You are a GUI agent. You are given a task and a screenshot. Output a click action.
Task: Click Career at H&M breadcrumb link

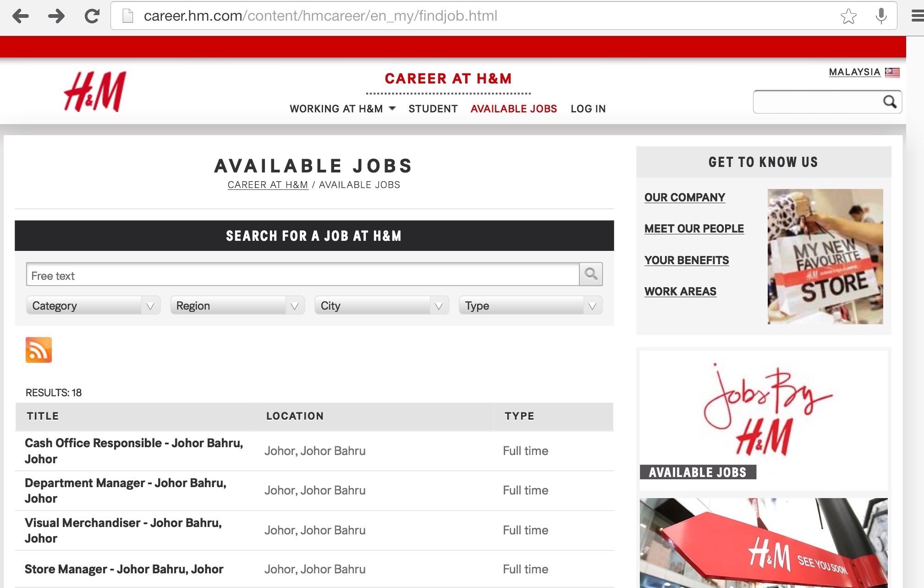coord(268,185)
